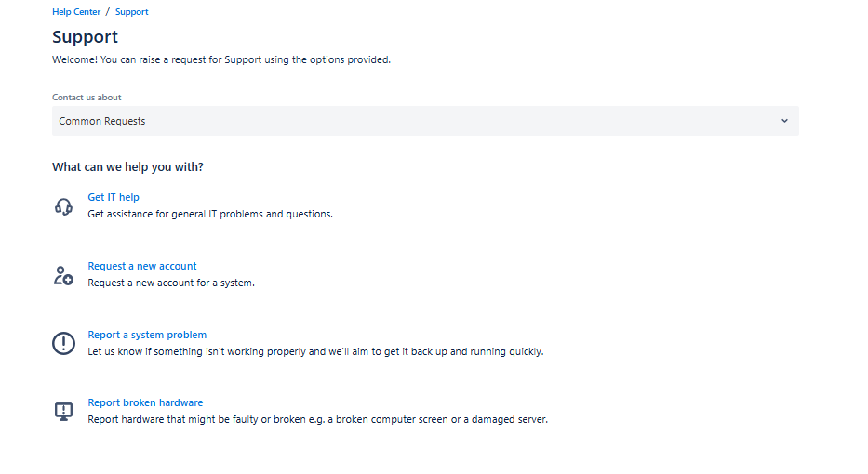Open the Get IT help request
Screen dimensions: 868x474
(x=114, y=197)
